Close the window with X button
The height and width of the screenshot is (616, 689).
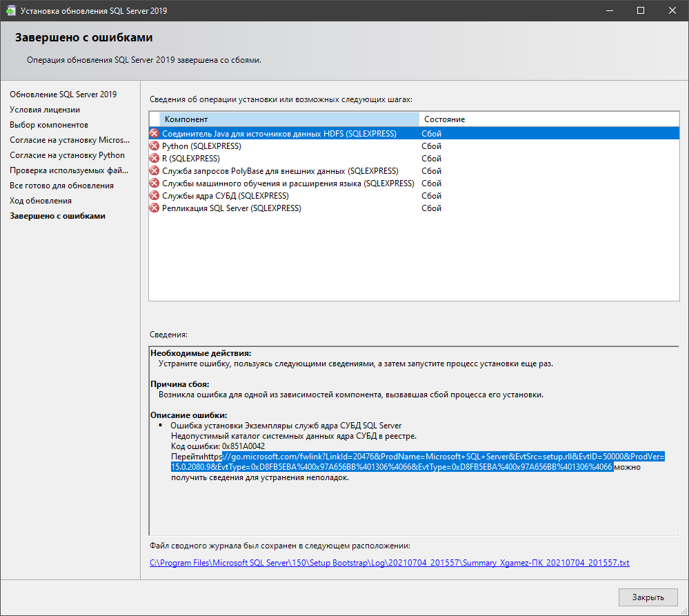[672, 10]
